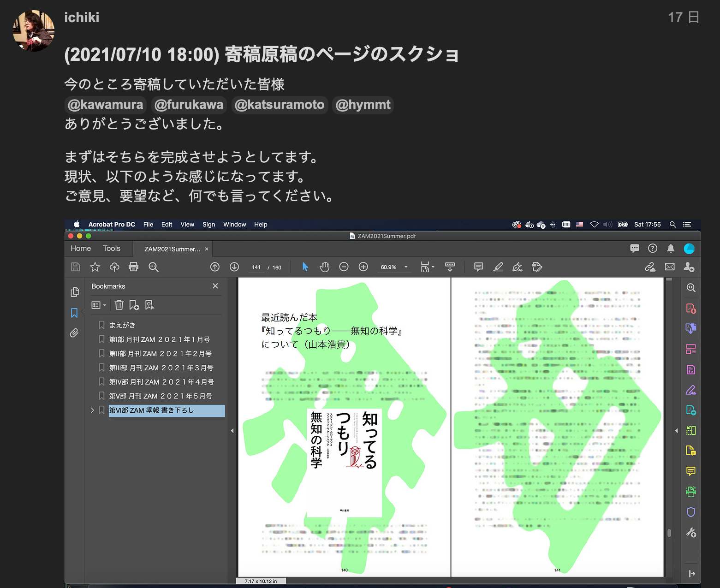Open the zoom level dropdown
The width and height of the screenshot is (720, 588).
406,267
